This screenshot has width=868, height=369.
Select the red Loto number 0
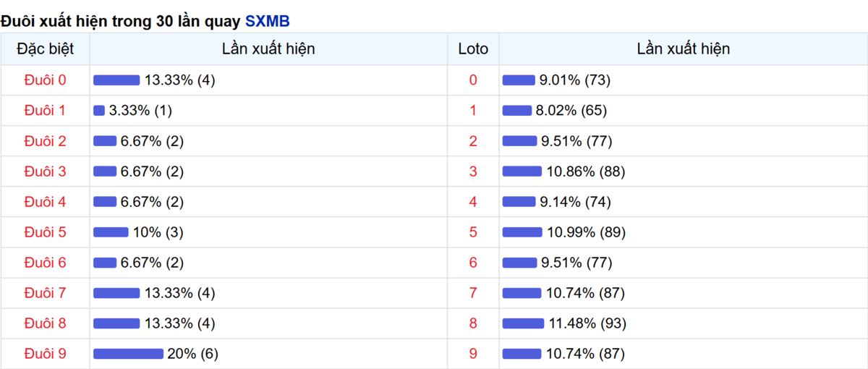[x=473, y=80]
